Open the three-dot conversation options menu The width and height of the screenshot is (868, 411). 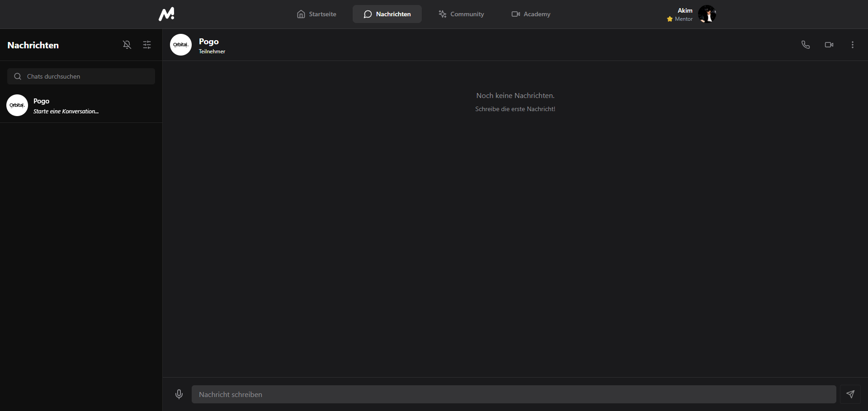click(853, 45)
